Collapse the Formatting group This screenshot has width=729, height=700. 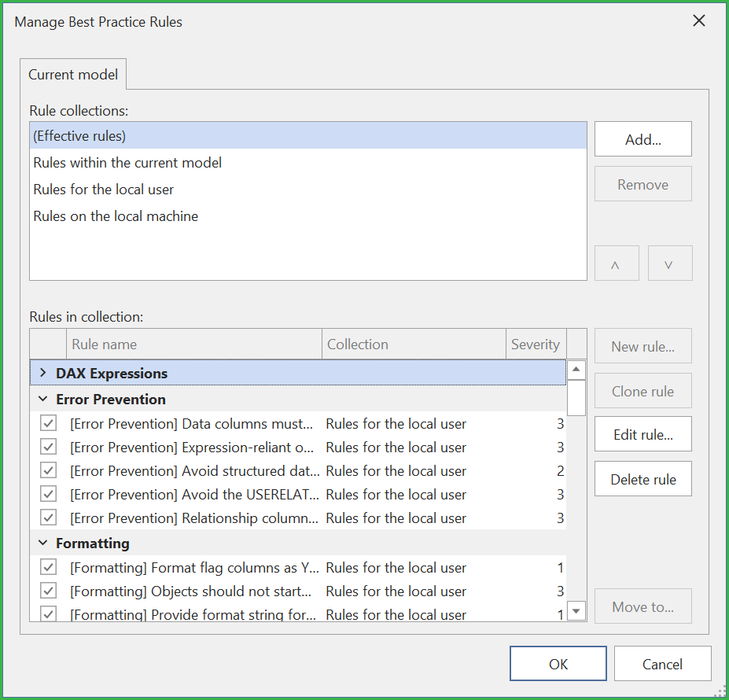click(42, 543)
